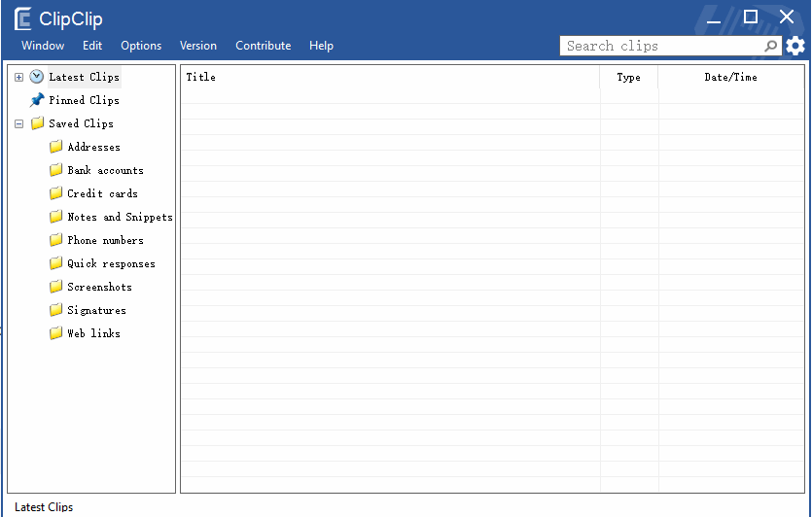Open the Options menu

(141, 46)
